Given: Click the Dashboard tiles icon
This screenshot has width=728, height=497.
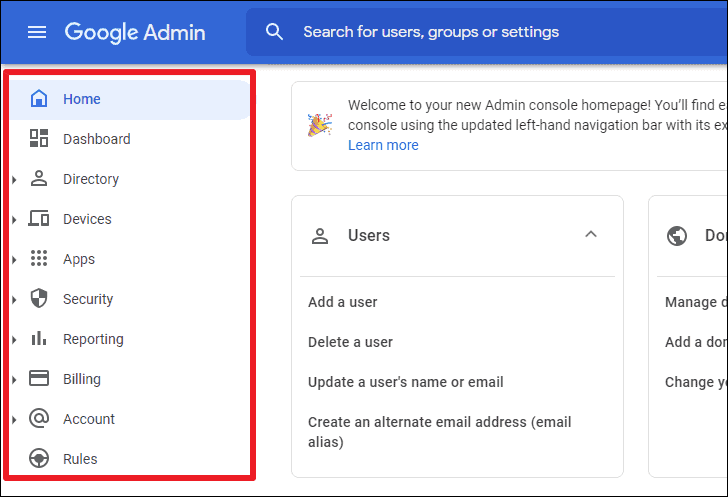Looking at the screenshot, I should (39, 138).
